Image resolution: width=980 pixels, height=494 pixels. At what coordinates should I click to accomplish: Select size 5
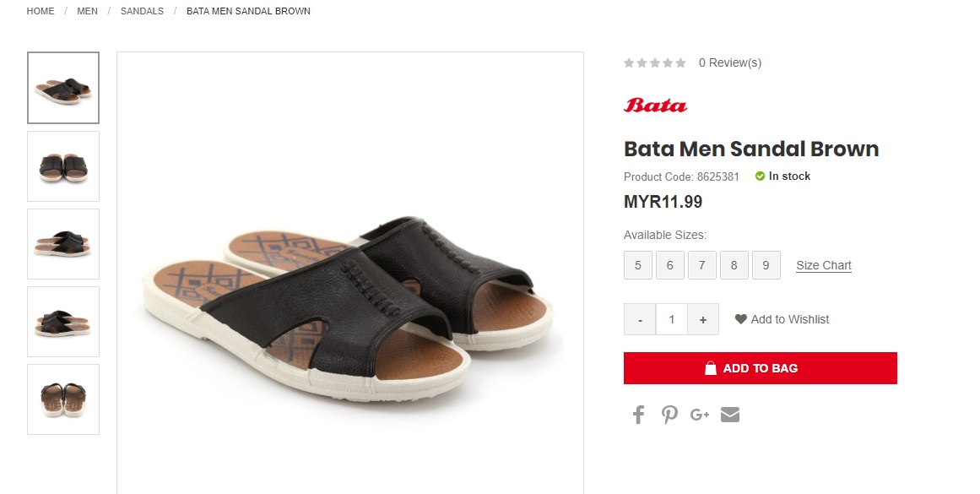click(x=638, y=265)
